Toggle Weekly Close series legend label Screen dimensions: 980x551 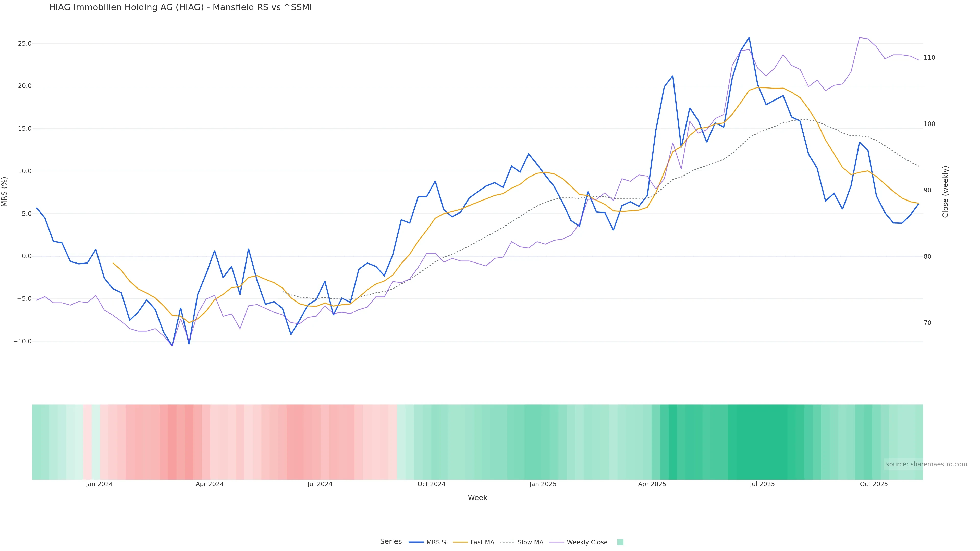tap(587, 542)
